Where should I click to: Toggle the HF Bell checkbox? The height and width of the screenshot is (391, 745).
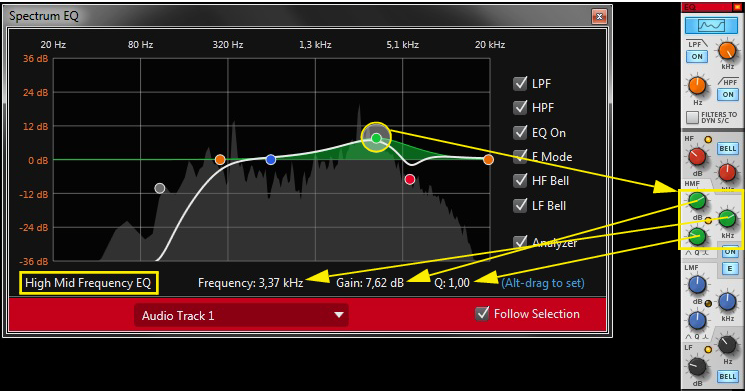pyautogui.click(x=520, y=181)
